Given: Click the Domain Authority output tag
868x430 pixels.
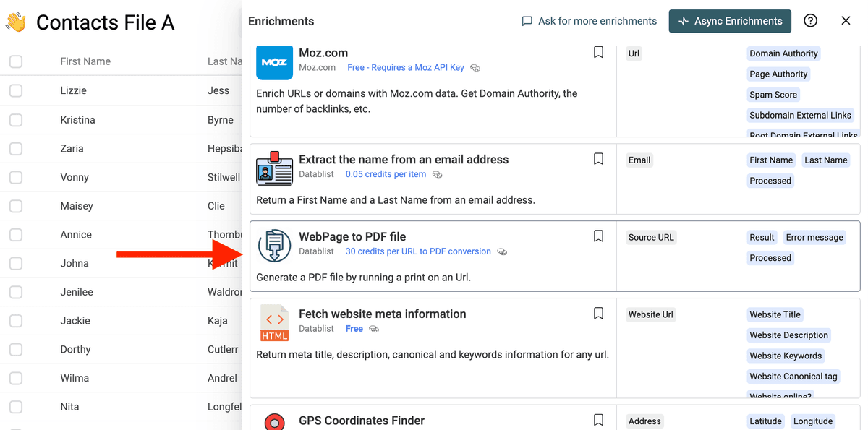Looking at the screenshot, I should 783,53.
